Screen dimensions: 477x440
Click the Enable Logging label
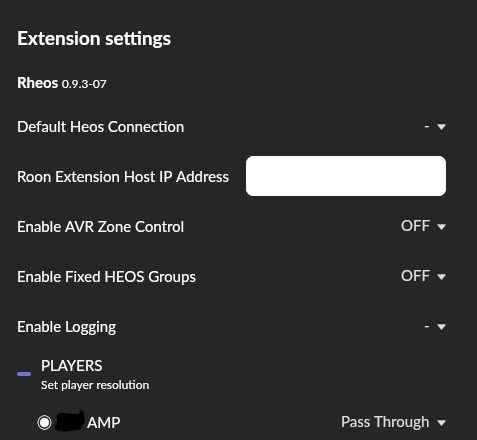[67, 327]
